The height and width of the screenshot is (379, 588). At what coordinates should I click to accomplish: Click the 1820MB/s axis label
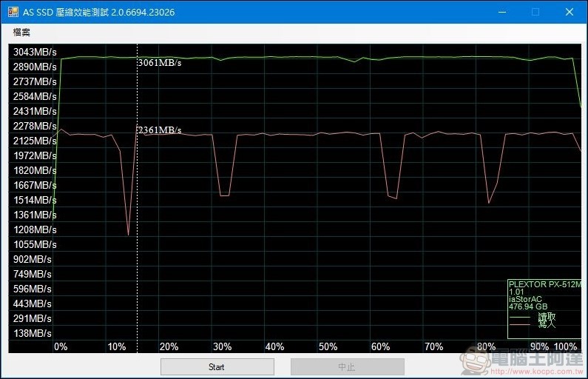coord(35,170)
